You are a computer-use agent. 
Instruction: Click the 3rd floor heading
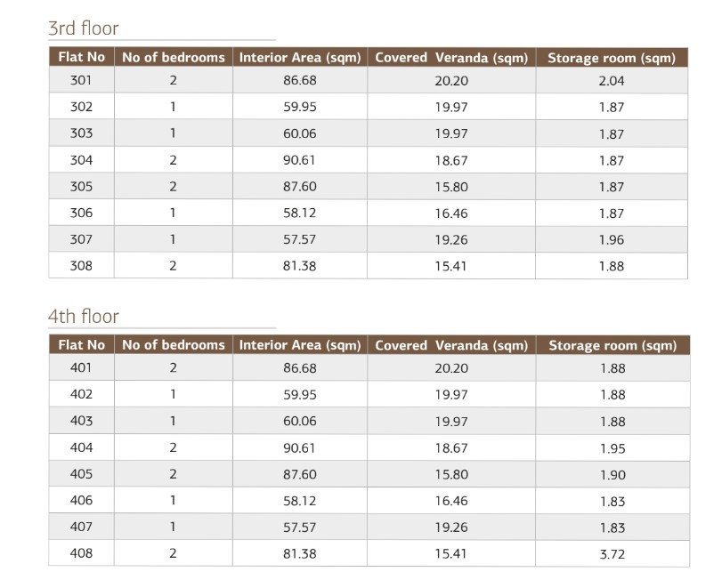84,28
